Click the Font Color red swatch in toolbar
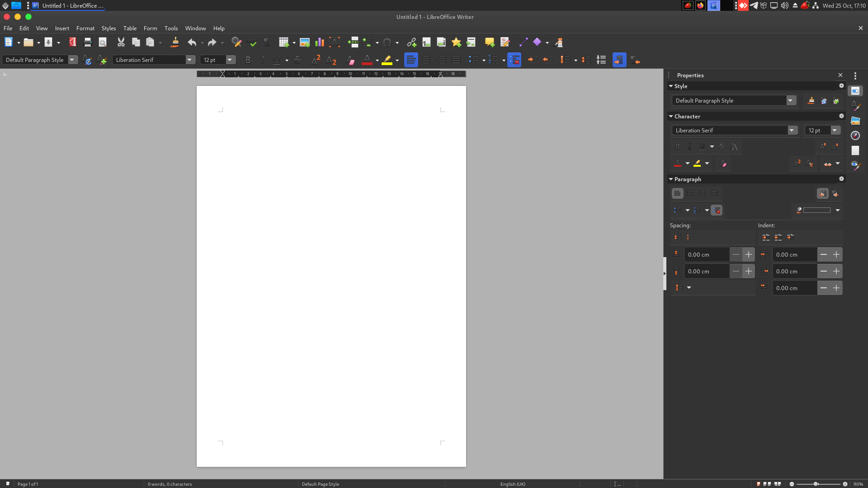 click(x=367, y=60)
